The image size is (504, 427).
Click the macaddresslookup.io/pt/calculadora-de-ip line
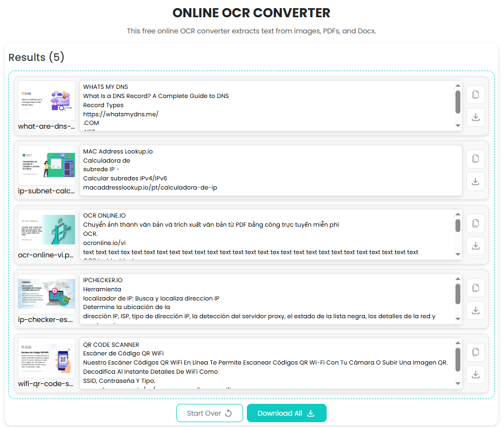click(x=150, y=187)
